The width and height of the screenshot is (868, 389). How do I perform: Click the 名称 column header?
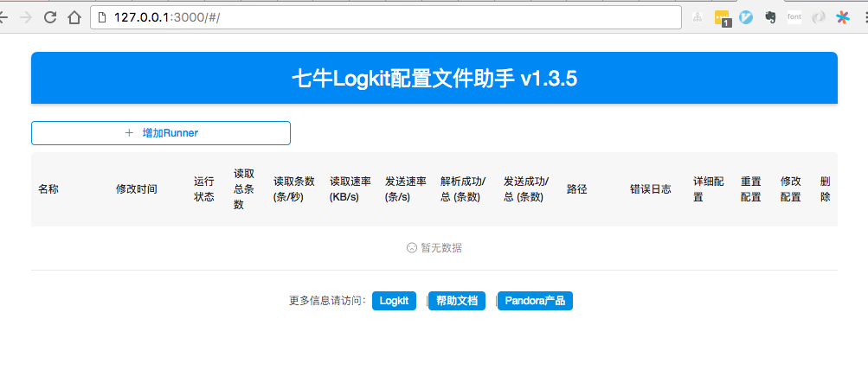[x=48, y=189]
